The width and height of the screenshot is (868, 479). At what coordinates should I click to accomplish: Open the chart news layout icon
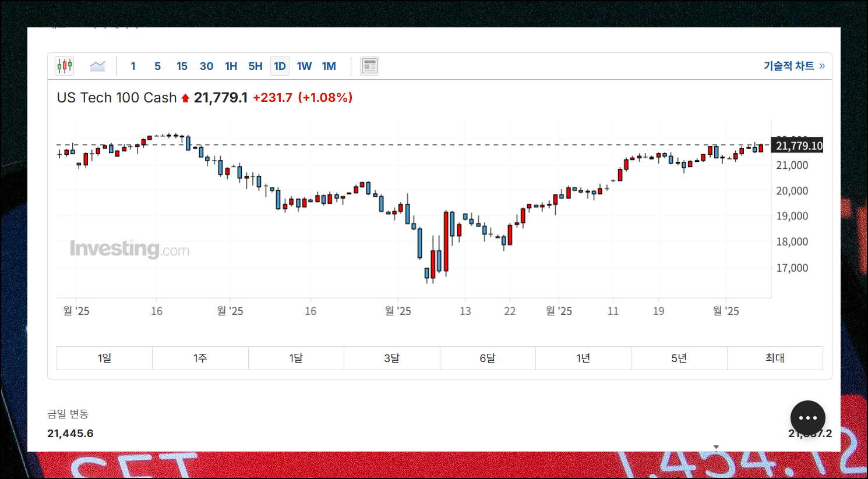click(x=369, y=66)
